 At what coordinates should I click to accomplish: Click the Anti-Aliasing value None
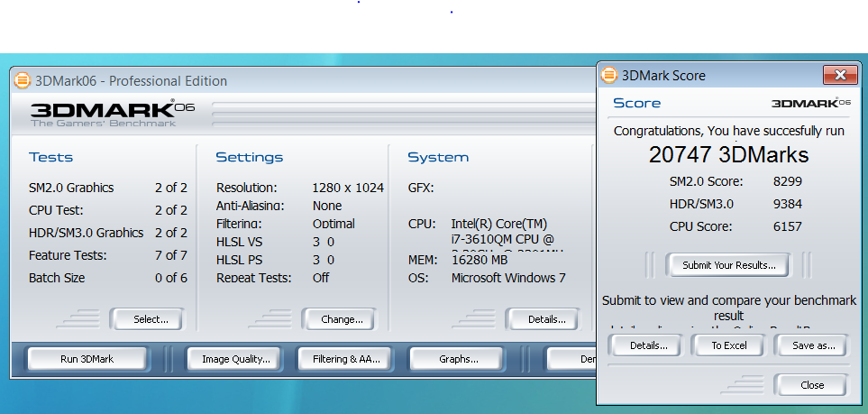click(327, 206)
